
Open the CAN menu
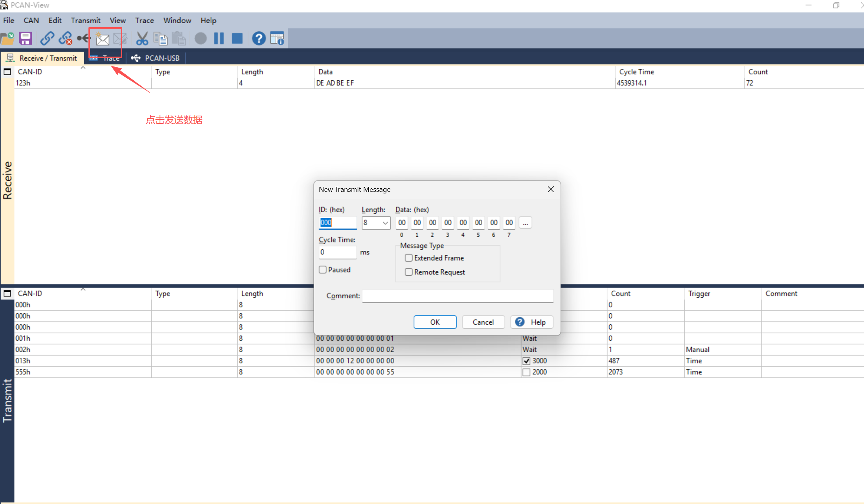click(31, 20)
